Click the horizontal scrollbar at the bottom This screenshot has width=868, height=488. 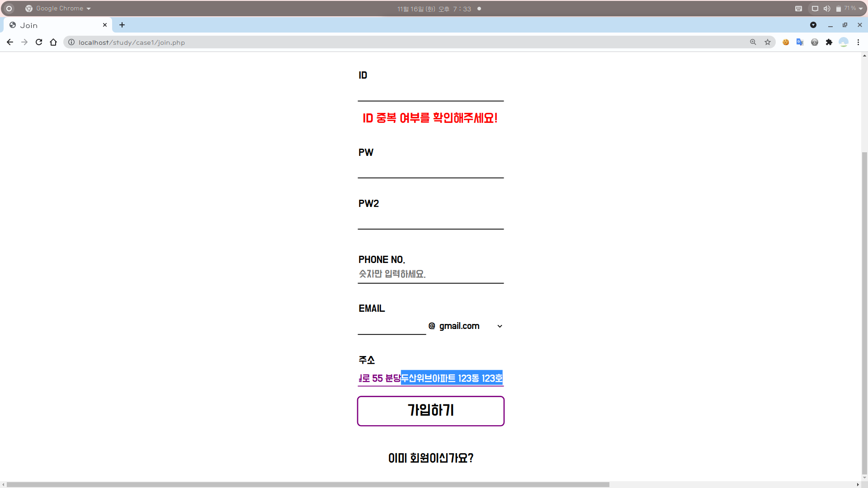click(307, 484)
